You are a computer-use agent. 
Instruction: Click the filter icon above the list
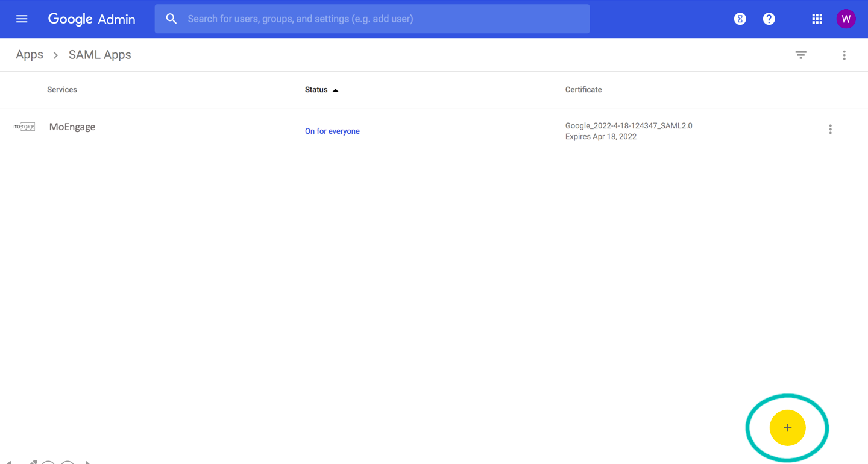[x=800, y=54]
